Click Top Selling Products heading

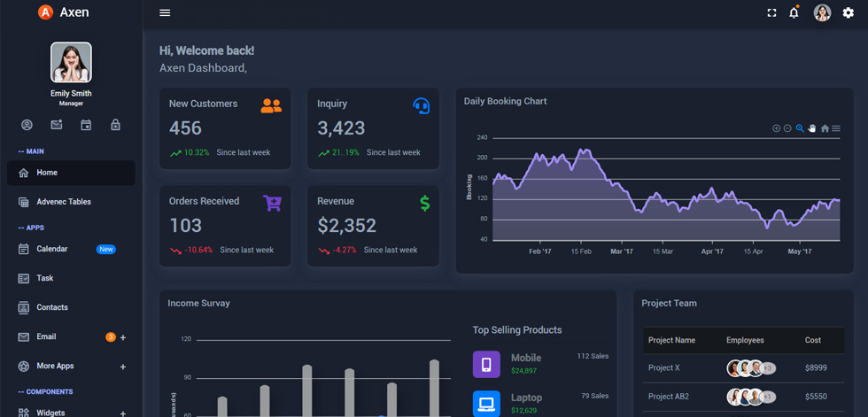coord(517,330)
